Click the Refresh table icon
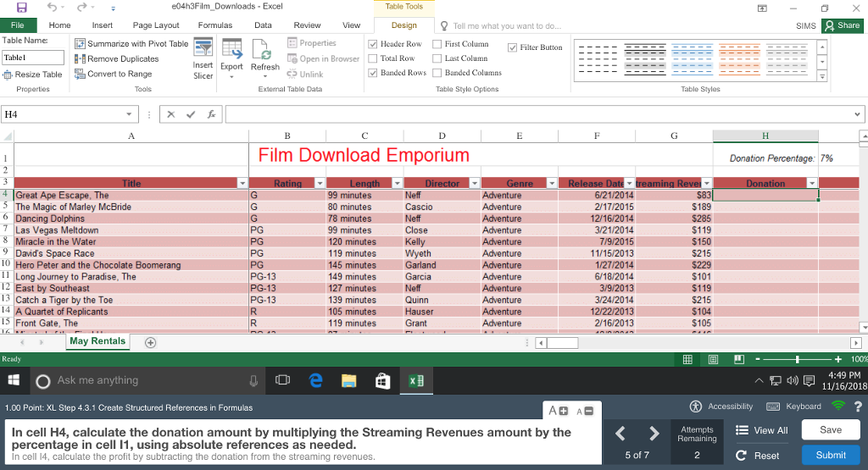This screenshot has height=470, width=868. (x=262, y=49)
